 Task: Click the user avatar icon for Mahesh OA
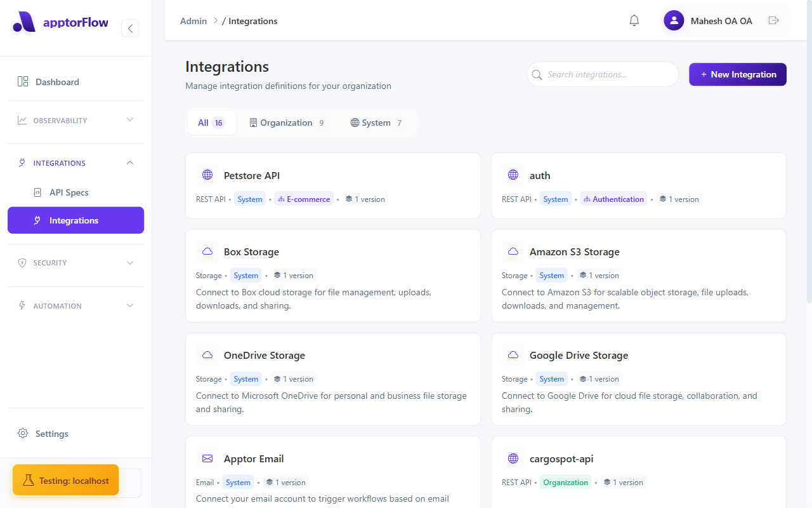674,20
